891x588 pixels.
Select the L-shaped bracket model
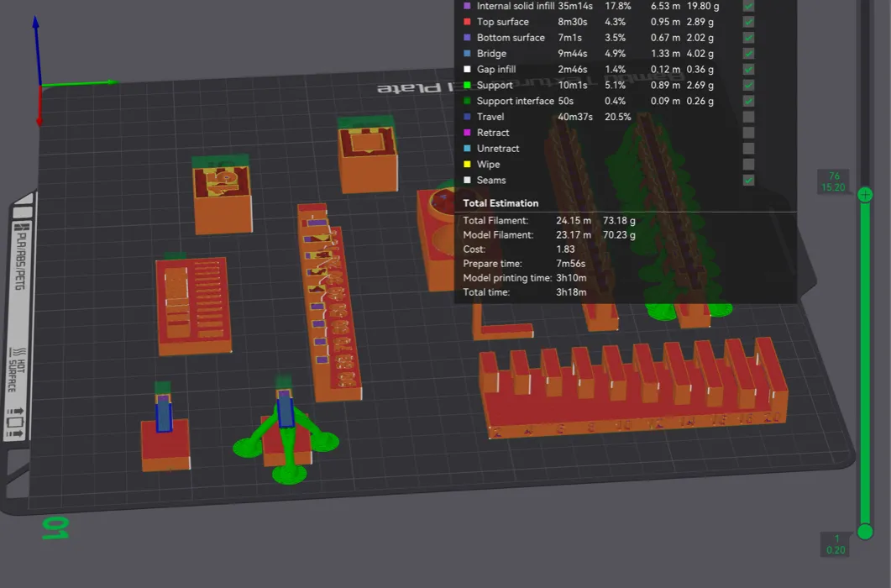tap(502, 323)
